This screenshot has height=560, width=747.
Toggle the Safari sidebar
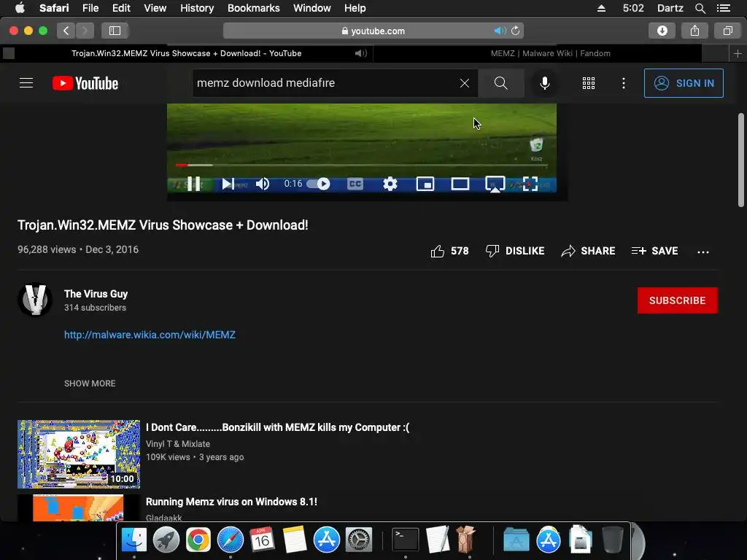coord(115,31)
